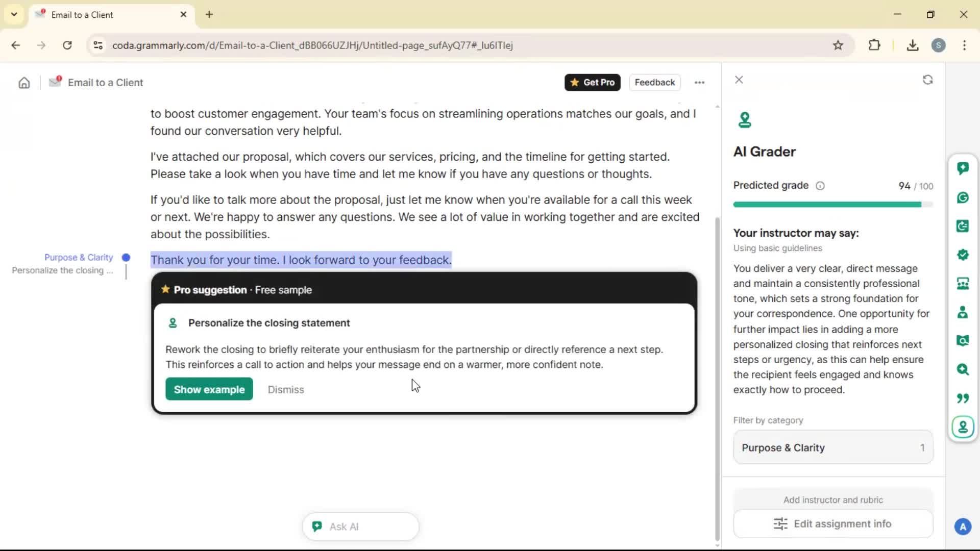Open the plagiarism magnifier icon in sidebar
The height and width of the screenshot is (551, 980).
[x=963, y=369]
